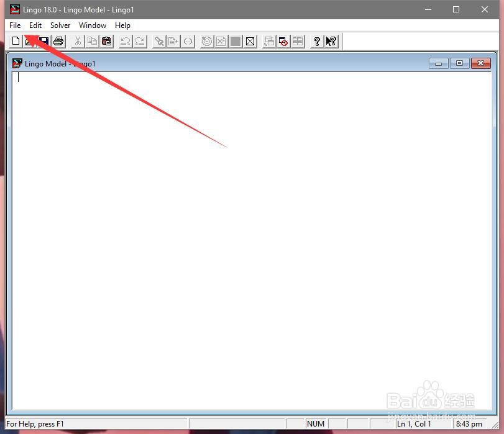Click the context Help pointer icon
This screenshot has height=434, width=504.
[x=331, y=41]
